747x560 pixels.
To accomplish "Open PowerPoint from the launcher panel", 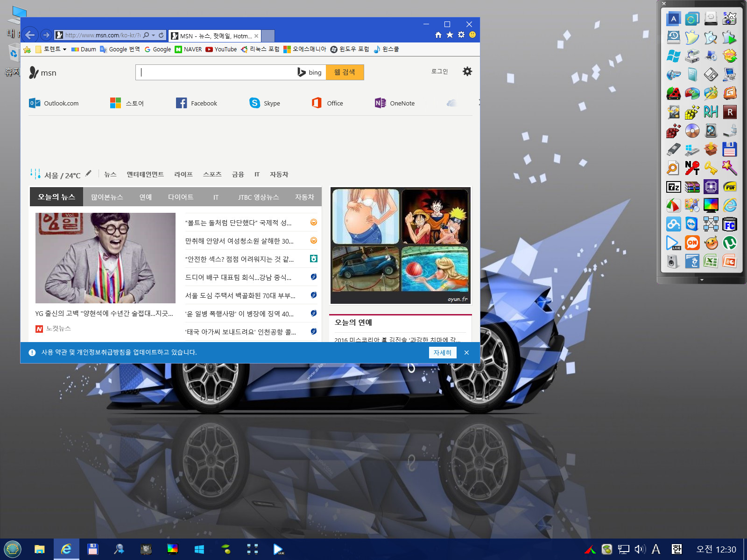I will point(730,261).
